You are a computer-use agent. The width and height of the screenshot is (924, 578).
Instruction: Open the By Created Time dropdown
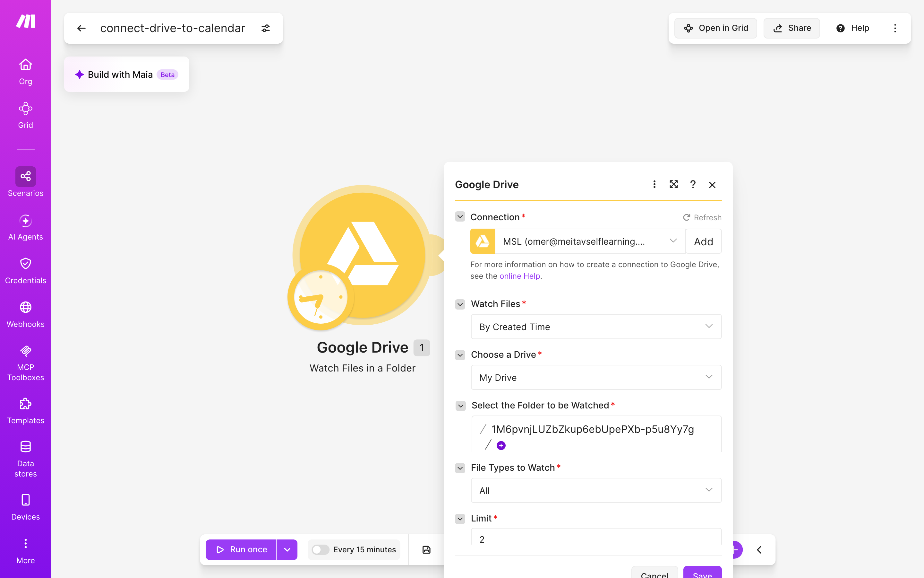596,327
